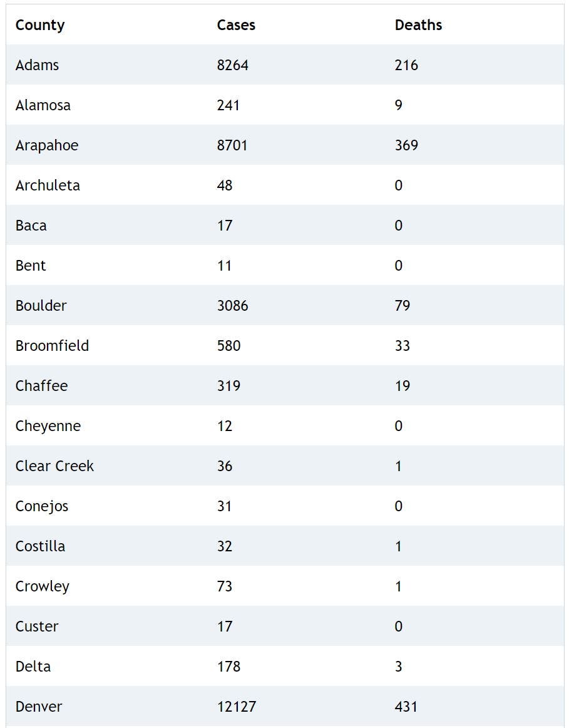Click Bent cases value 11
The width and height of the screenshot is (569, 728).
point(224,266)
